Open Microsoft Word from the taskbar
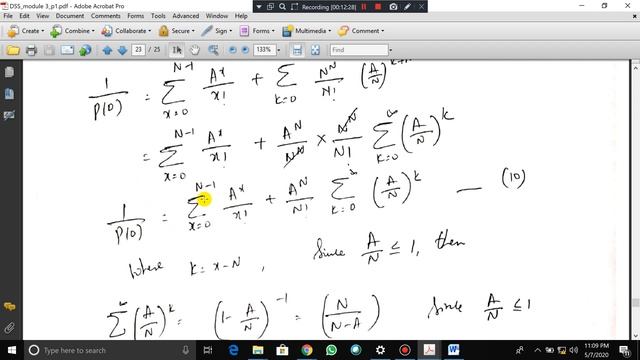Screen dimensions: 640x360 coord(453,350)
